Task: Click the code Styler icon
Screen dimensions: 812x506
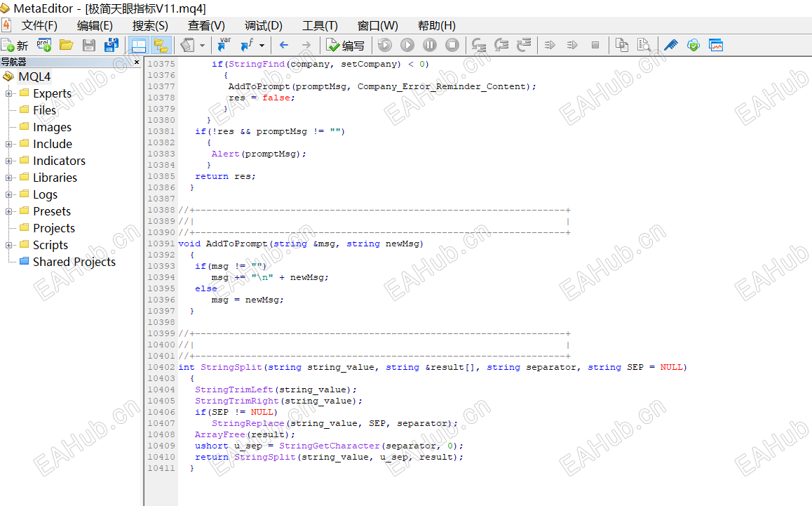Action: 187,46
